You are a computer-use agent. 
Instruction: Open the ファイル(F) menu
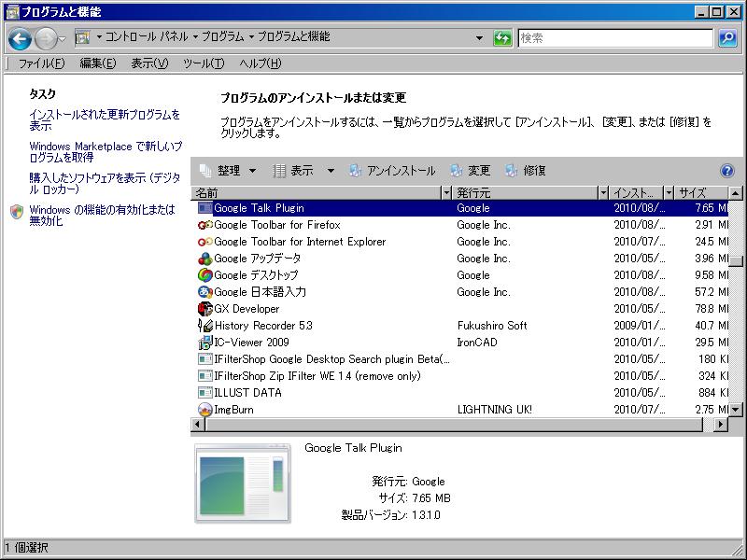coord(41,63)
